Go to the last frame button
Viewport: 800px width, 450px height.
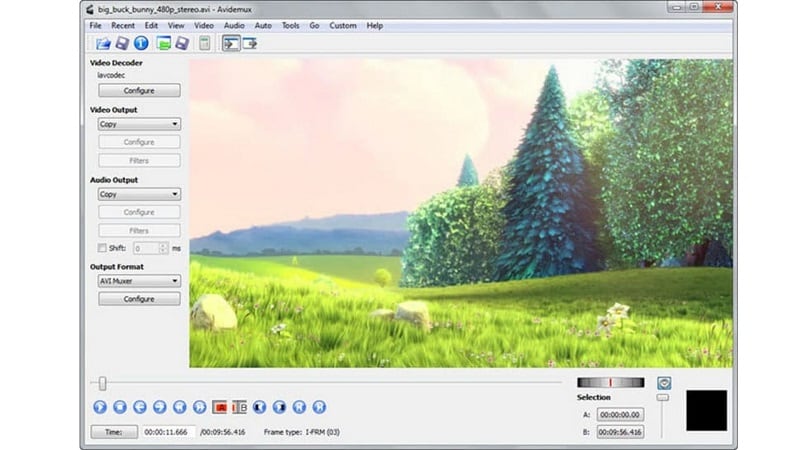click(319, 407)
